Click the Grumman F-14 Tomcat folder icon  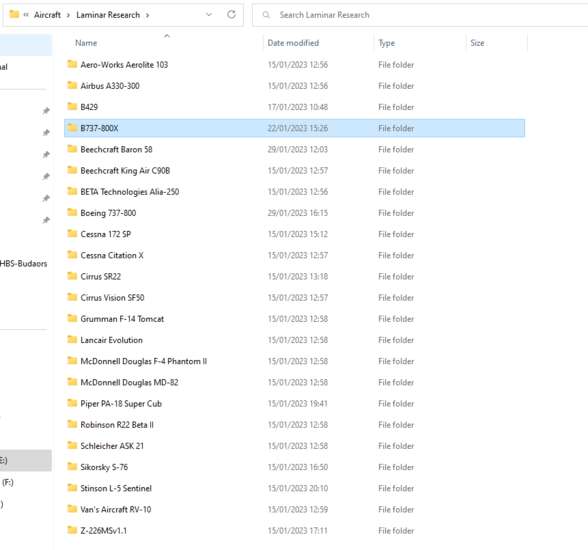click(72, 318)
